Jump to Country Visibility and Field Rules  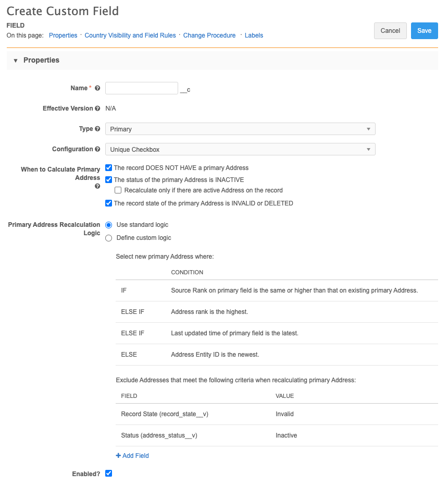pos(130,35)
